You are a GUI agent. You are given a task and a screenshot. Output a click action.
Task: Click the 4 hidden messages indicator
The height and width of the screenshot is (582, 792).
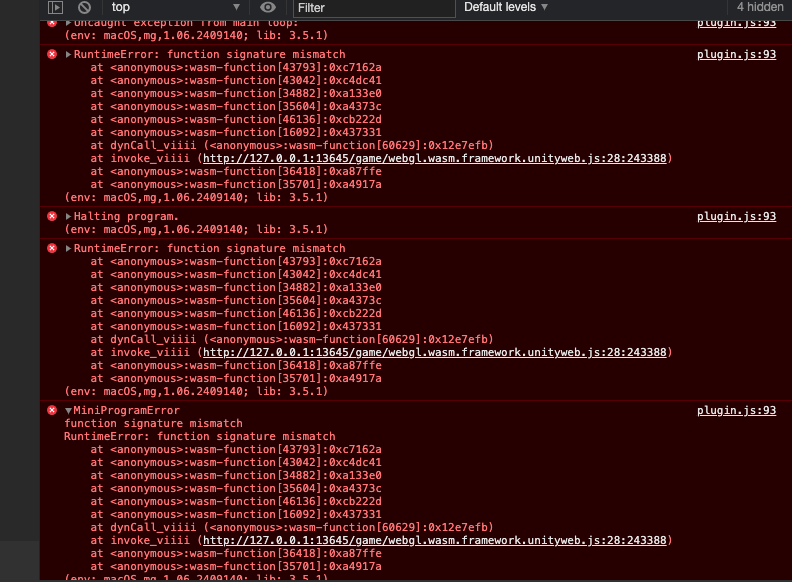coord(760,7)
